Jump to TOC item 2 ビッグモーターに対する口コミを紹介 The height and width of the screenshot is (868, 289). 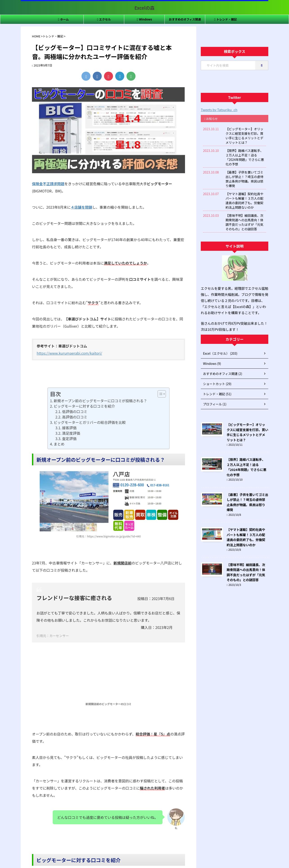[82, 406]
